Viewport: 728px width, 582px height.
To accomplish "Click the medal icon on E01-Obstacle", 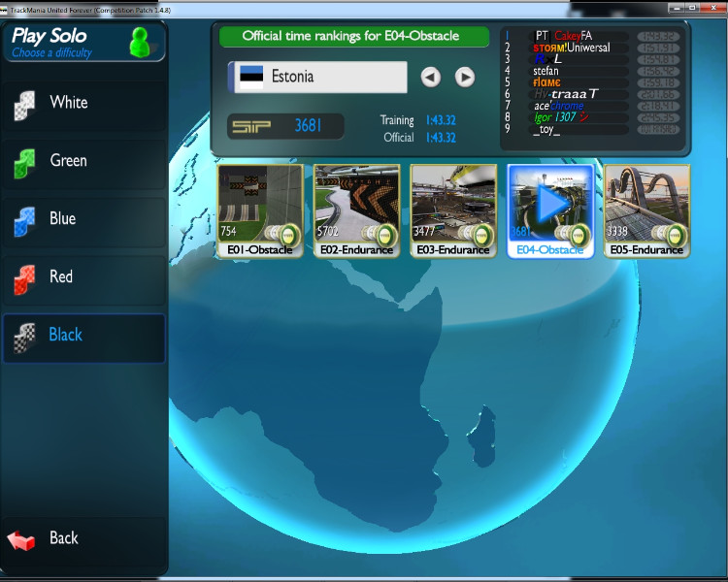I will click(285, 234).
